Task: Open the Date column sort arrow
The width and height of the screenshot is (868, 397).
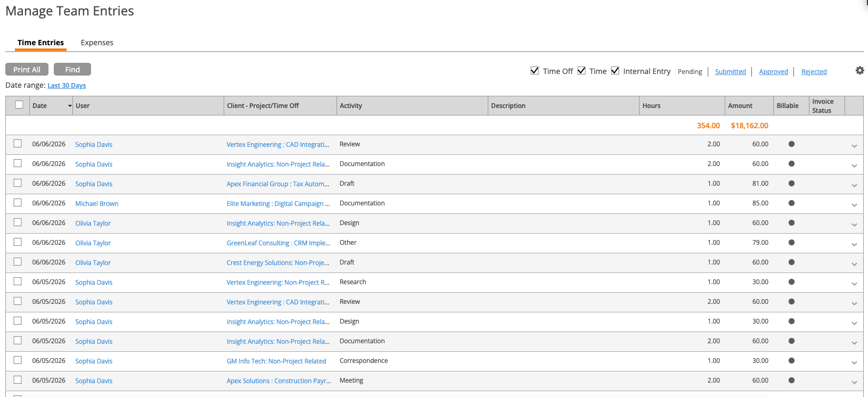Action: pos(70,106)
